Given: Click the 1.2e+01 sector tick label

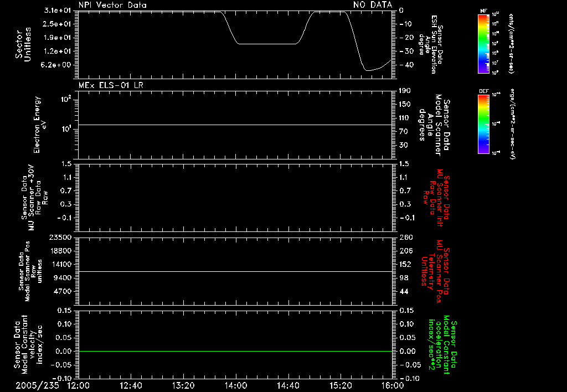Looking at the screenshot, I should (58, 51).
